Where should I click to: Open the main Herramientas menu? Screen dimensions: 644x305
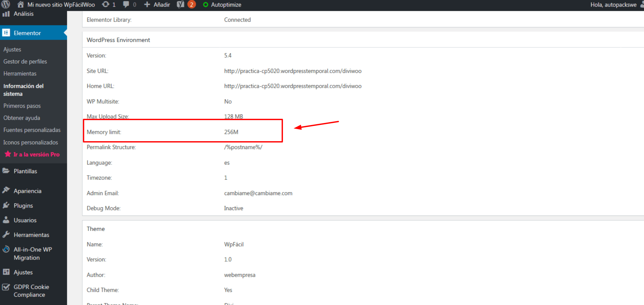(31, 235)
